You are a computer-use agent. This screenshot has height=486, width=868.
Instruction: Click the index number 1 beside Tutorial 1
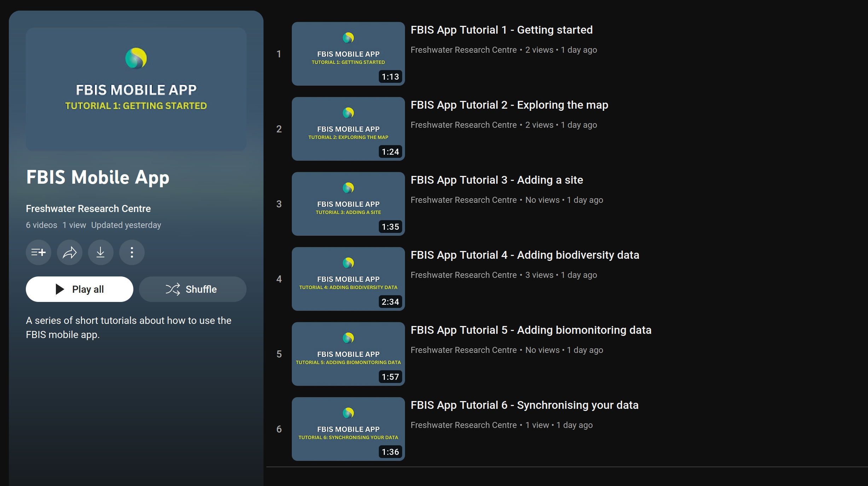[279, 54]
